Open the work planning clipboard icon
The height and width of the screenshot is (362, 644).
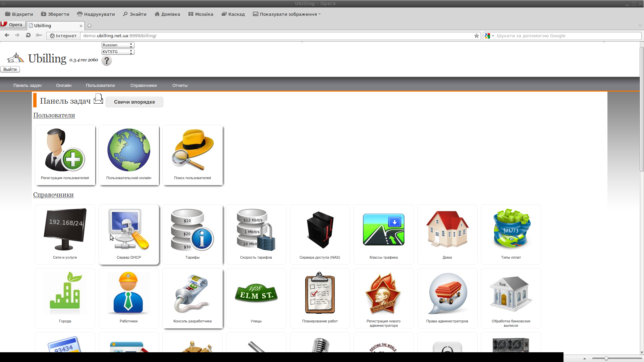(x=320, y=293)
